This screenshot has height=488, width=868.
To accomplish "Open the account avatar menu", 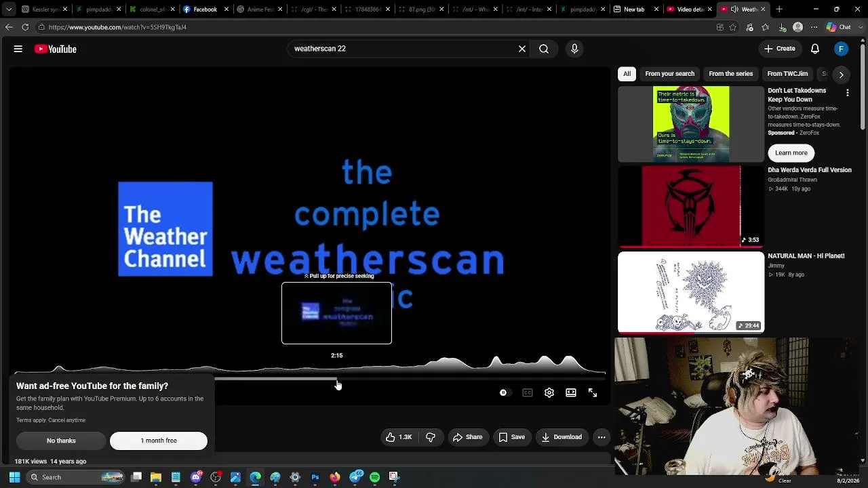I will [842, 49].
